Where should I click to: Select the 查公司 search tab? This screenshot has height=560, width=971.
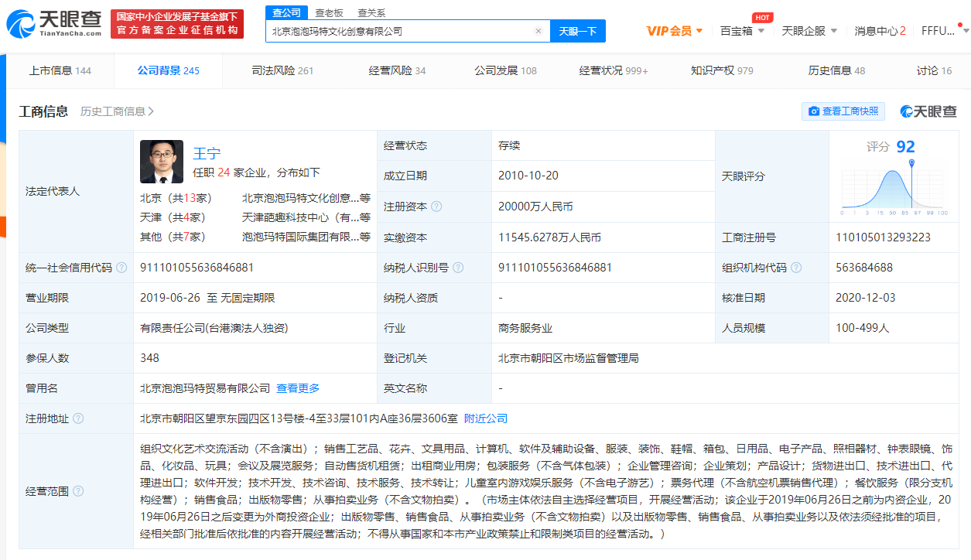[x=287, y=12]
